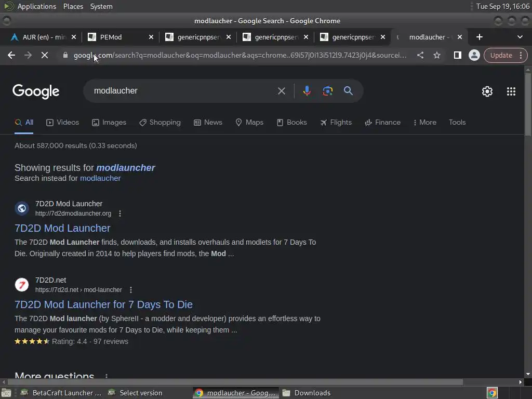Switch to Videos results
532x399 pixels.
(62, 123)
